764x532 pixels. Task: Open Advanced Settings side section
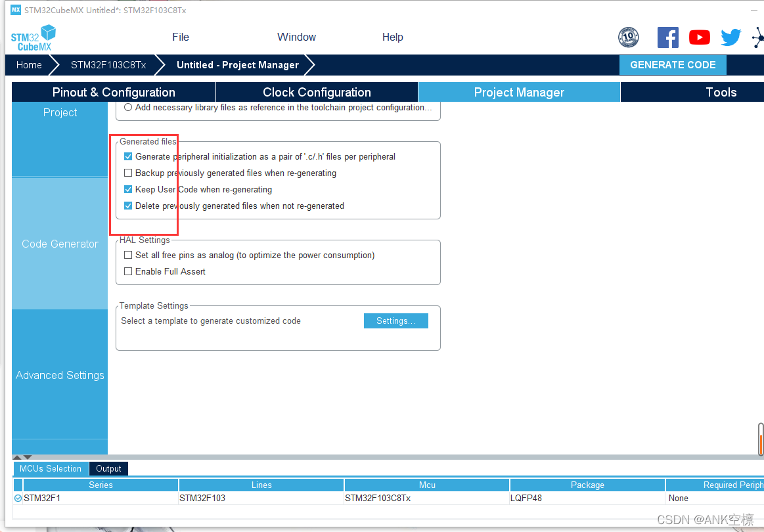(x=60, y=374)
